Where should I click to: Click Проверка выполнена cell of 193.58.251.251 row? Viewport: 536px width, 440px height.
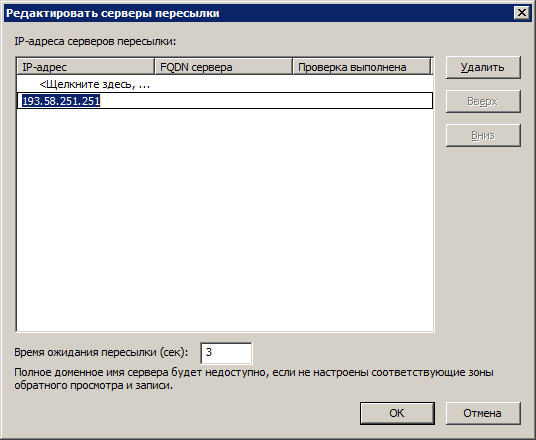[x=362, y=101]
